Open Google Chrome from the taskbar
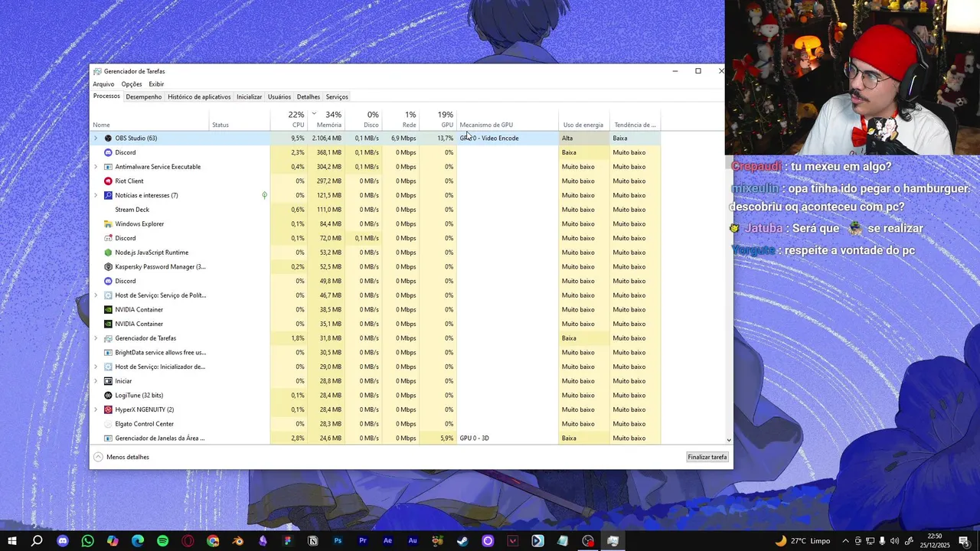 pyautogui.click(x=213, y=541)
